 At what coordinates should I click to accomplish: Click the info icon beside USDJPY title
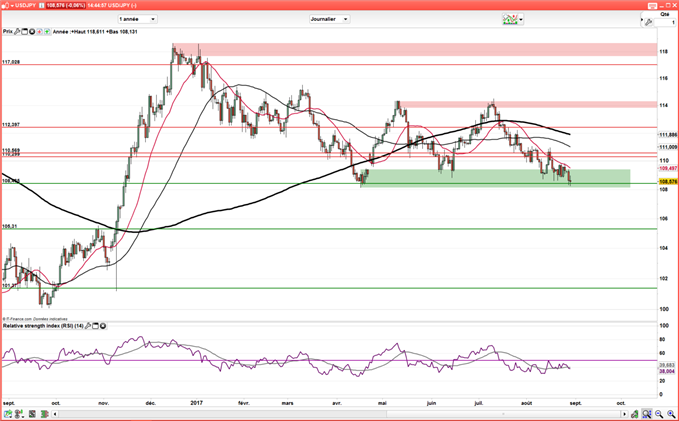(42, 5)
